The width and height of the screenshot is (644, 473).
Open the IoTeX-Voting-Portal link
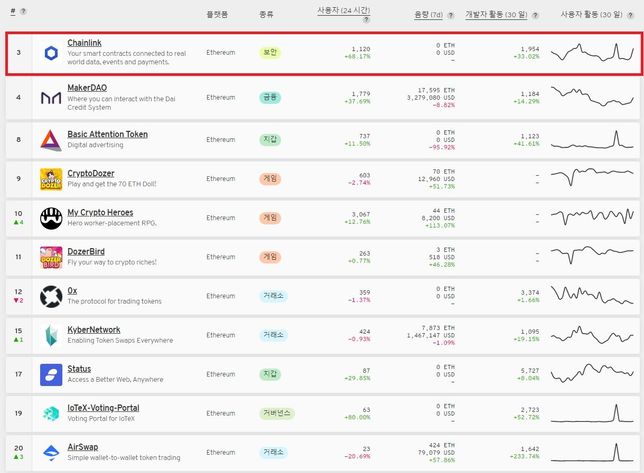103,408
